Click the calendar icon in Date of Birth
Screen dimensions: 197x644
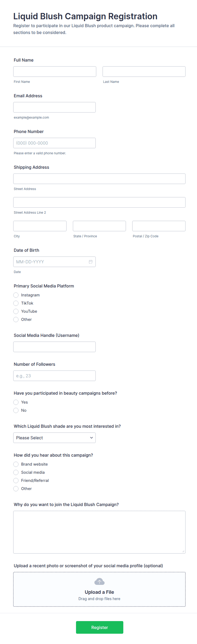pyautogui.click(x=90, y=262)
